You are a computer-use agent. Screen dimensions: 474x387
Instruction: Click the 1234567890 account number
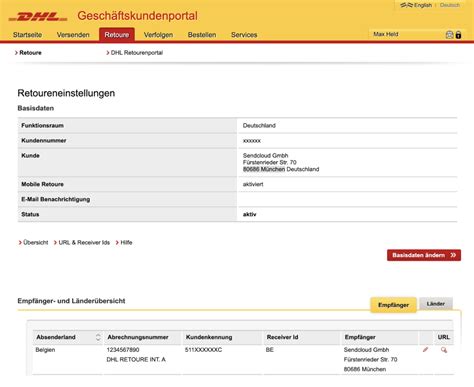tap(123, 350)
